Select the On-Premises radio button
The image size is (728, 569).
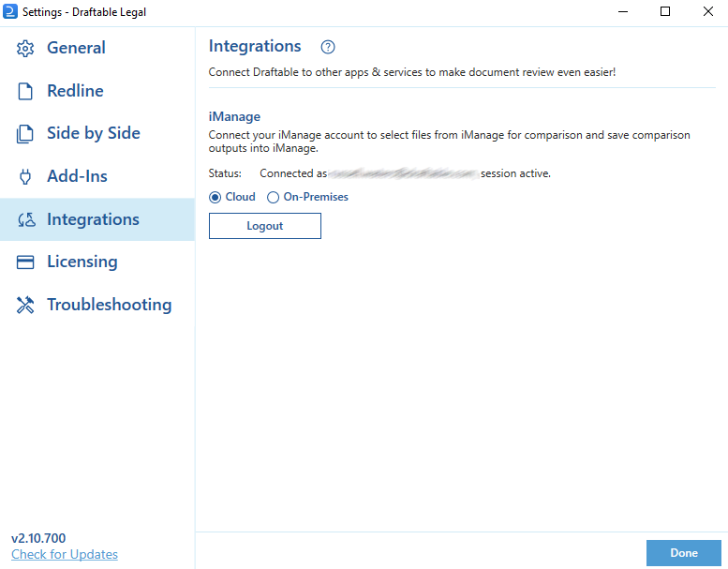point(273,198)
